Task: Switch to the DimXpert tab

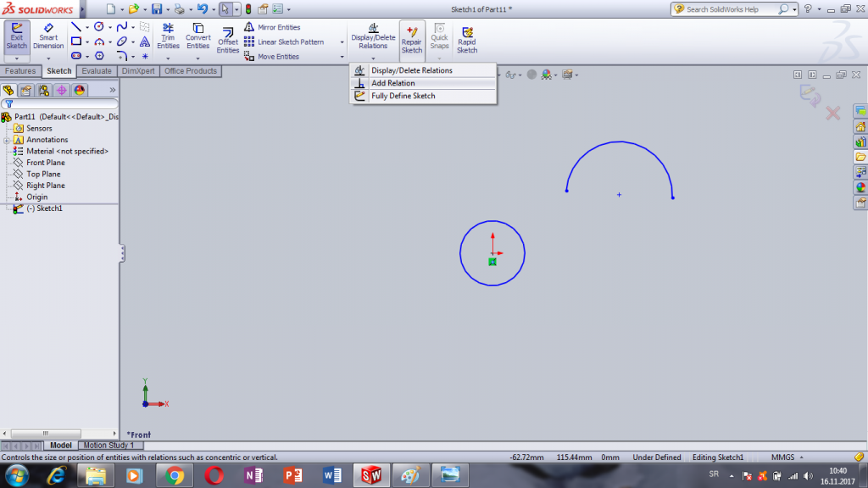Action: (x=138, y=71)
